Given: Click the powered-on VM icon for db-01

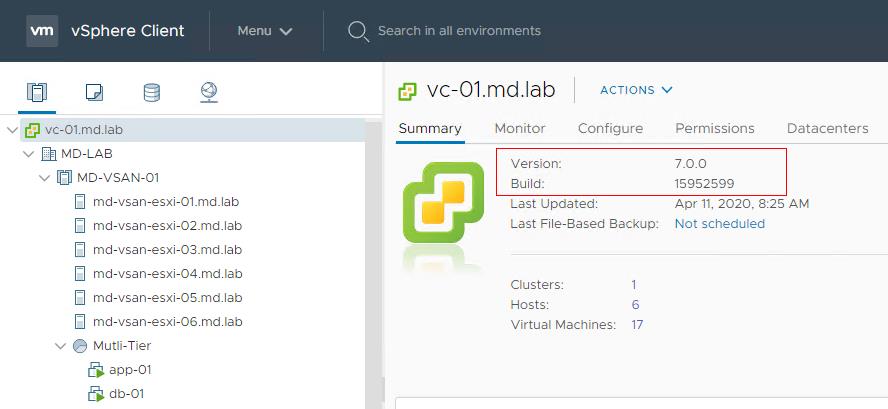Looking at the screenshot, I should point(96,394).
